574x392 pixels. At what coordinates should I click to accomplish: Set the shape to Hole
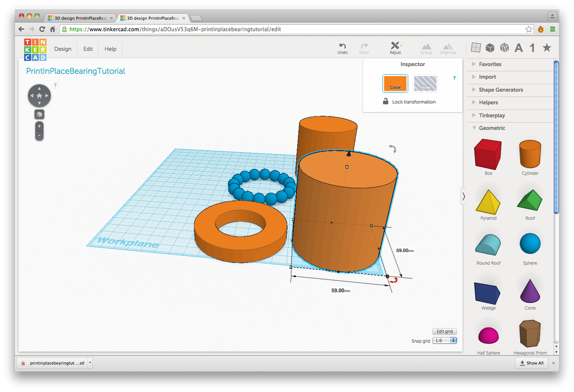[x=425, y=83]
